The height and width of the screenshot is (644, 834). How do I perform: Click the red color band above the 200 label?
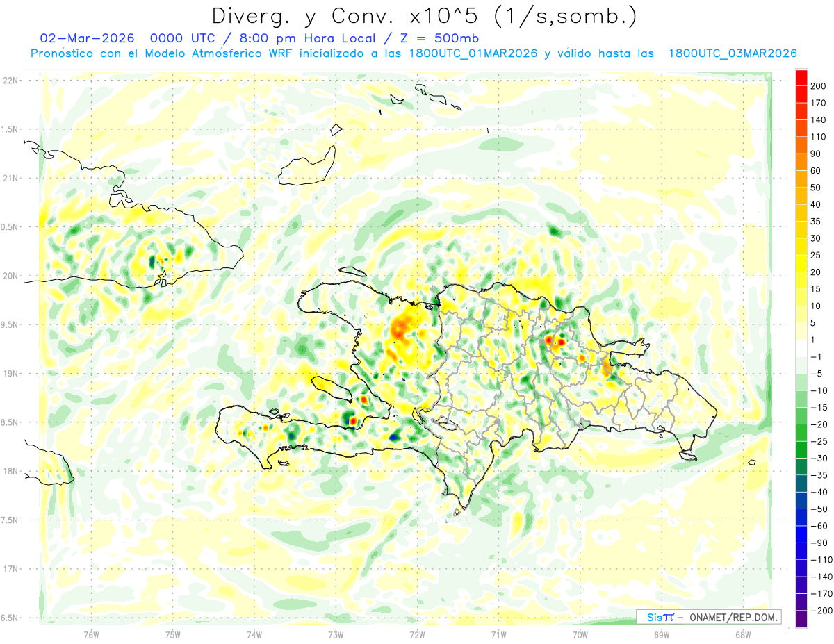tap(801, 77)
